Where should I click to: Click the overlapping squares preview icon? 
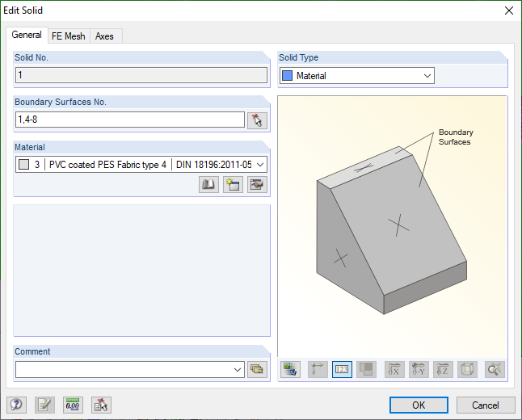(366, 369)
